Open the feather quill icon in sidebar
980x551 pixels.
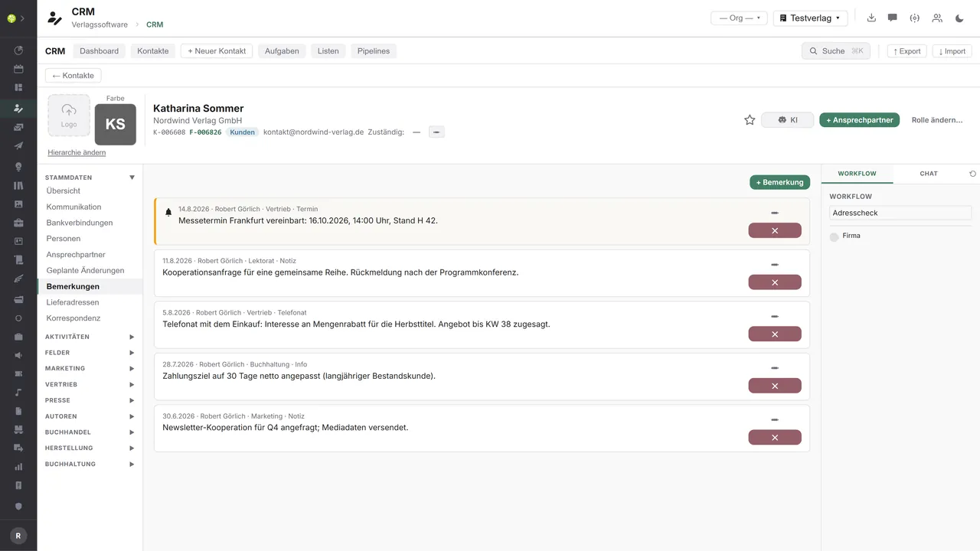18,279
